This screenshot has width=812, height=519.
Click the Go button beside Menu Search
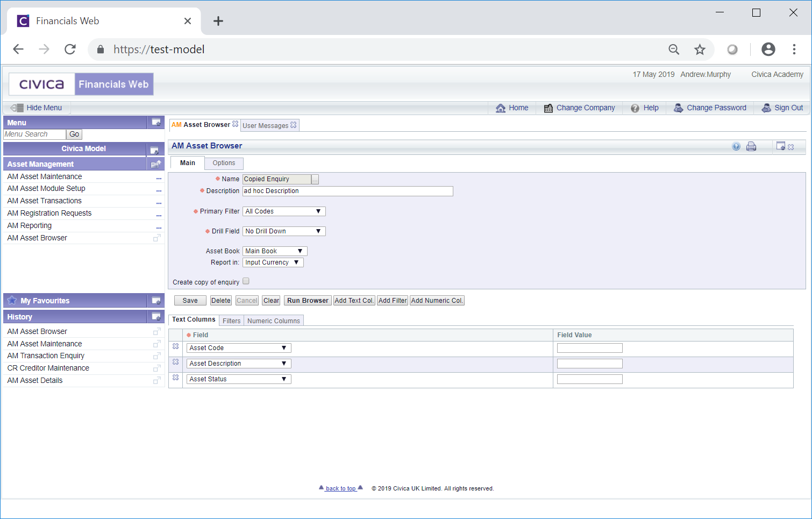click(x=74, y=134)
